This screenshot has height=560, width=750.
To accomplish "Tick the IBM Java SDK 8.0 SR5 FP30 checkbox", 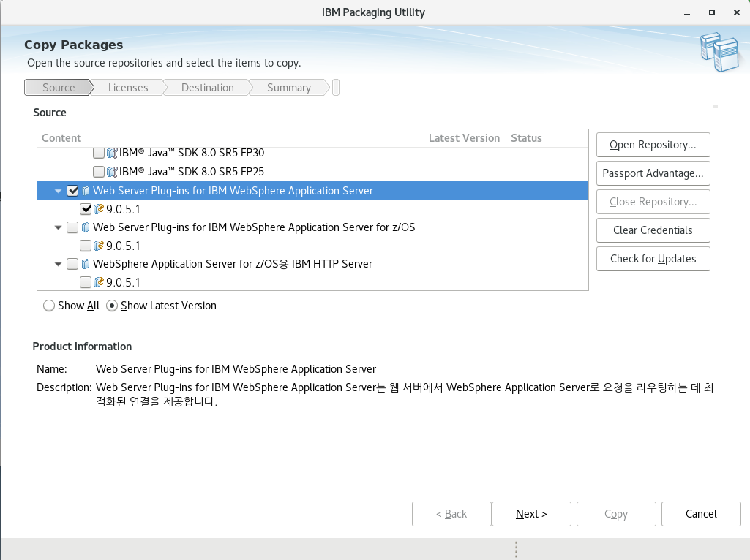I will [99, 153].
